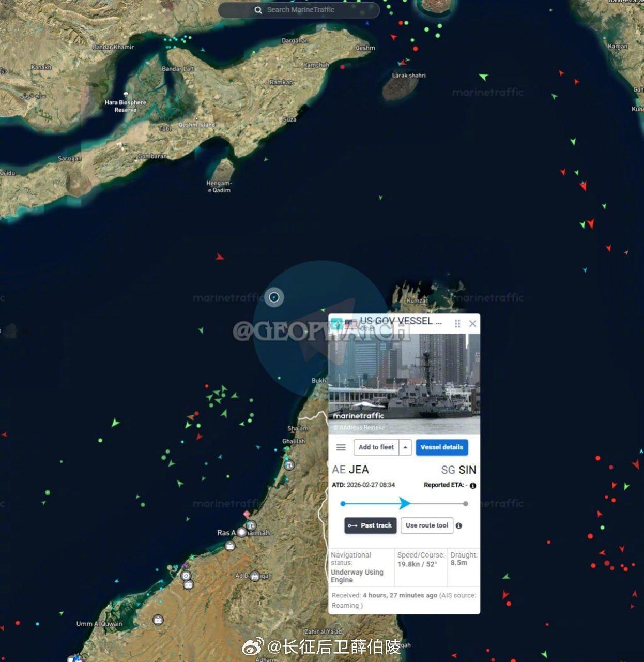
Task: Click the large green vessel arrow east of Larak
Action: click(x=483, y=78)
